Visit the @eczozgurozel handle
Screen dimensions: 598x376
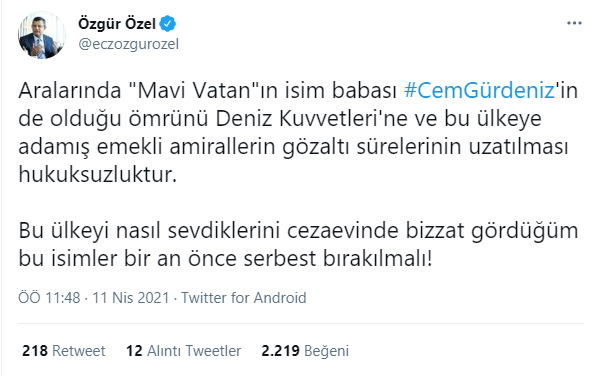coord(129,44)
